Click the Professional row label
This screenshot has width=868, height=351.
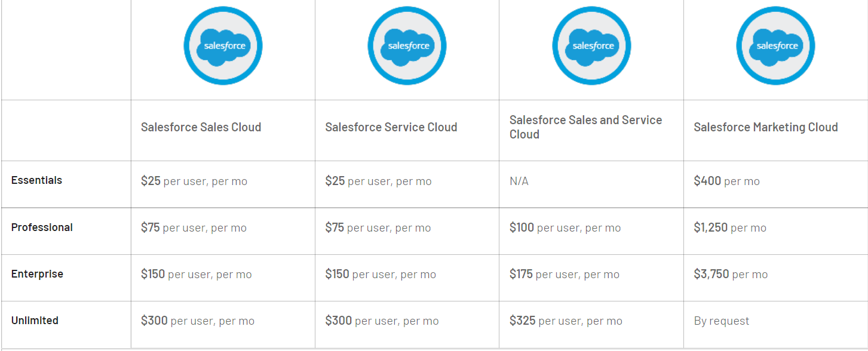tap(42, 227)
